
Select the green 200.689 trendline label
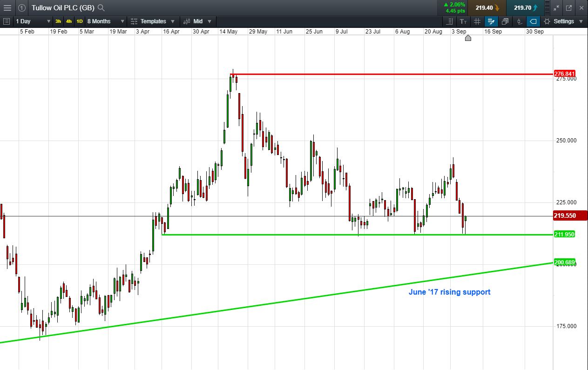pyautogui.click(x=565, y=262)
